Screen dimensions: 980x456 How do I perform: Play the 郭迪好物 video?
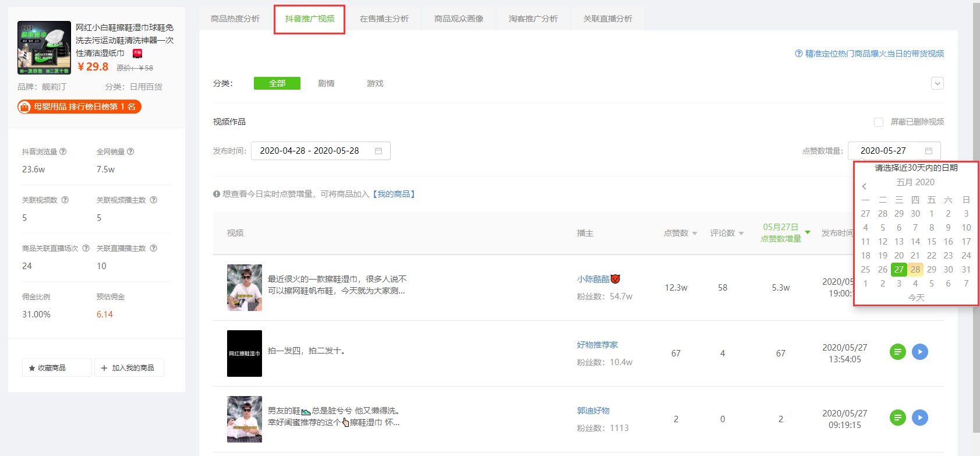920,418
